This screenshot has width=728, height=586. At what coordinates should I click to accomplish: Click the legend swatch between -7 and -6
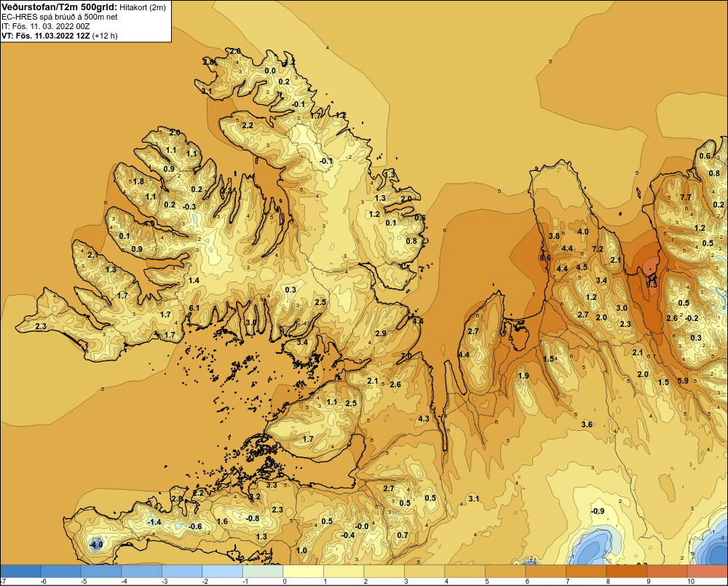(20, 571)
